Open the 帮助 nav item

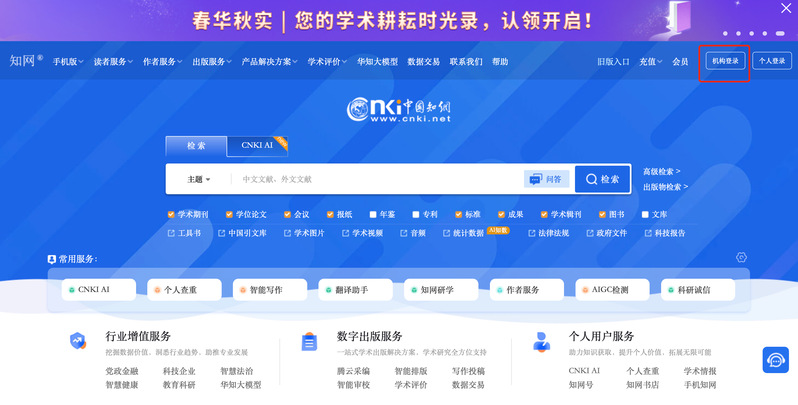click(500, 62)
